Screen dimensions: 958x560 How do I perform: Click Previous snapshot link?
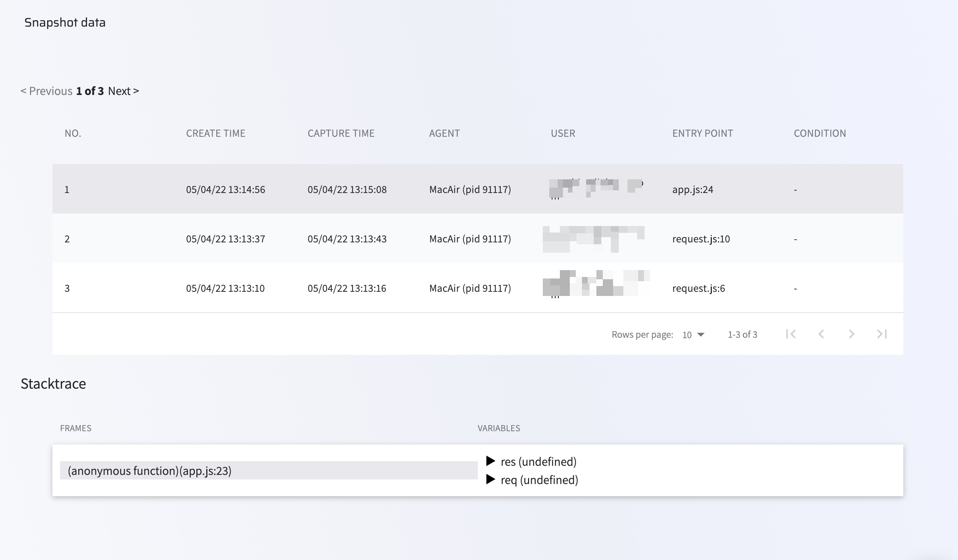(x=46, y=91)
